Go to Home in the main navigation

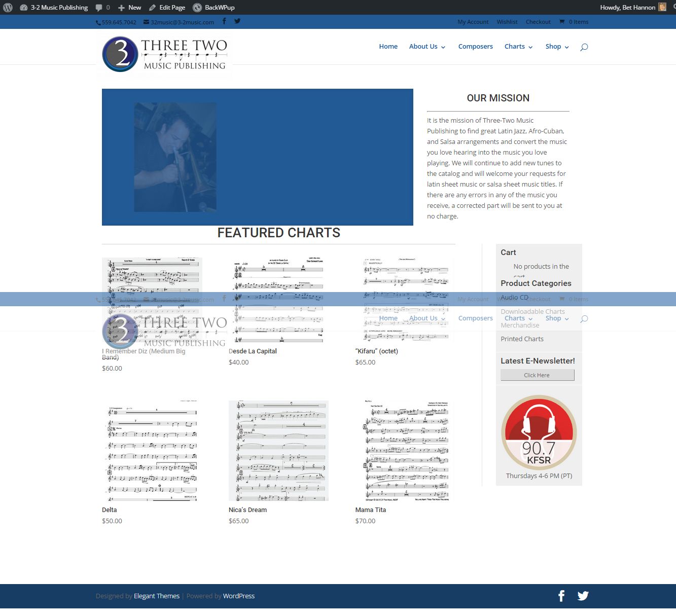388,47
